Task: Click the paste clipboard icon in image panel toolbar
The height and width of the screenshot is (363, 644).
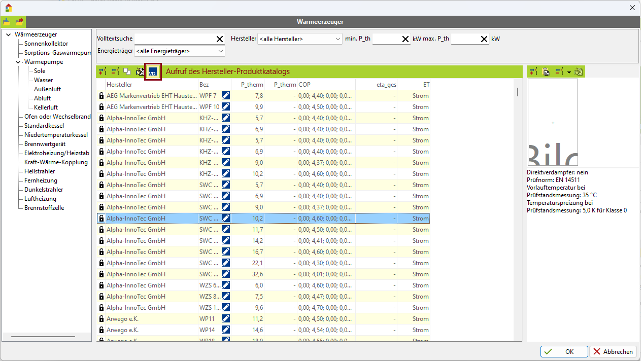Action: 546,72
